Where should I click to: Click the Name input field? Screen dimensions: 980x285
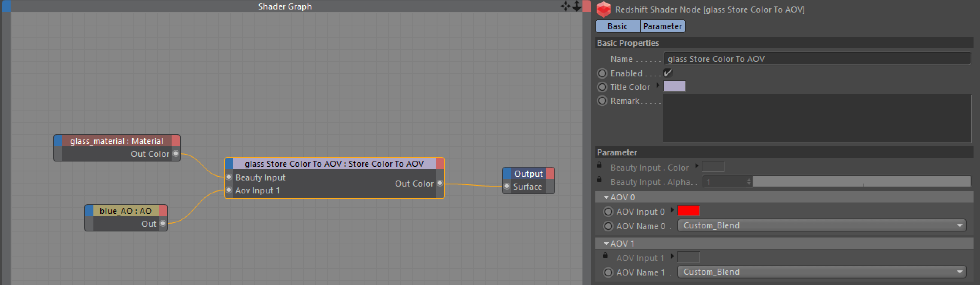tap(817, 59)
